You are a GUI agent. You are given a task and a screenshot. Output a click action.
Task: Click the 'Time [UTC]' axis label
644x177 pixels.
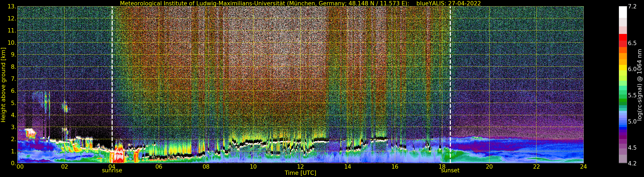point(300,173)
